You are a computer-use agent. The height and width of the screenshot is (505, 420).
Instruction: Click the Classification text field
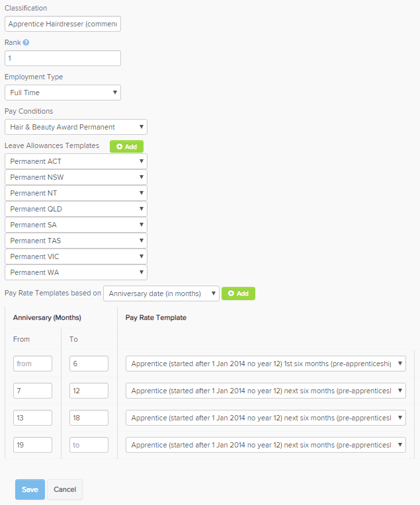tap(63, 24)
